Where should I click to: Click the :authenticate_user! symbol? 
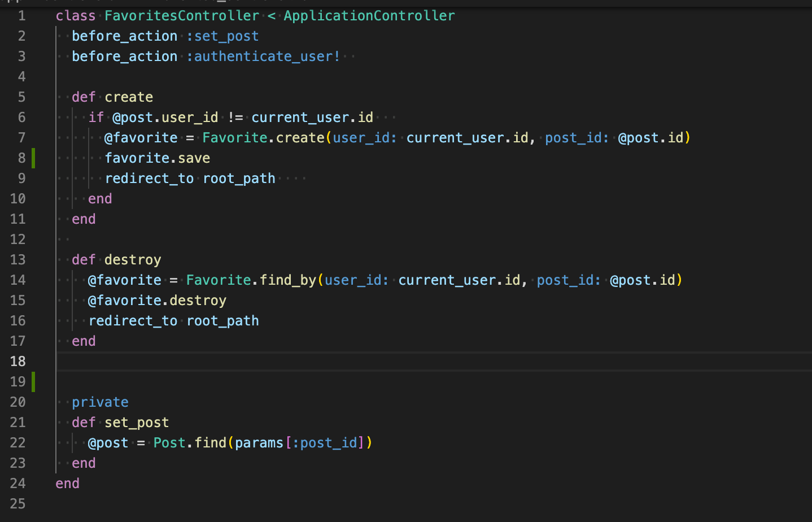pyautogui.click(x=263, y=56)
